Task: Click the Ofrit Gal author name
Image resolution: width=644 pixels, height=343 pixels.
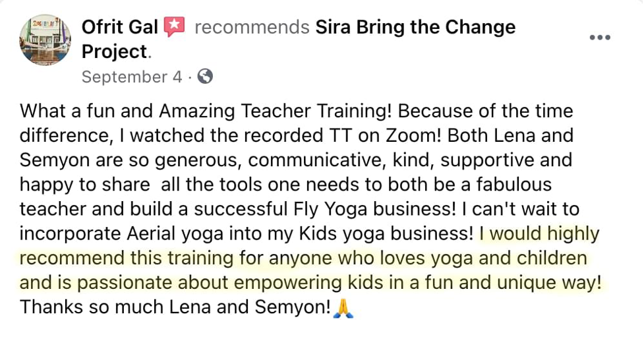Action: coord(119,28)
